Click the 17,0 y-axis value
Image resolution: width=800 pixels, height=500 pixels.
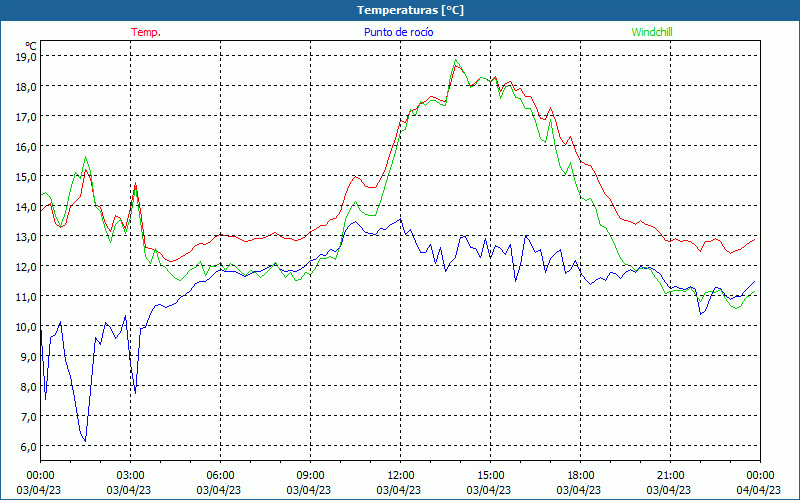[x=26, y=116]
